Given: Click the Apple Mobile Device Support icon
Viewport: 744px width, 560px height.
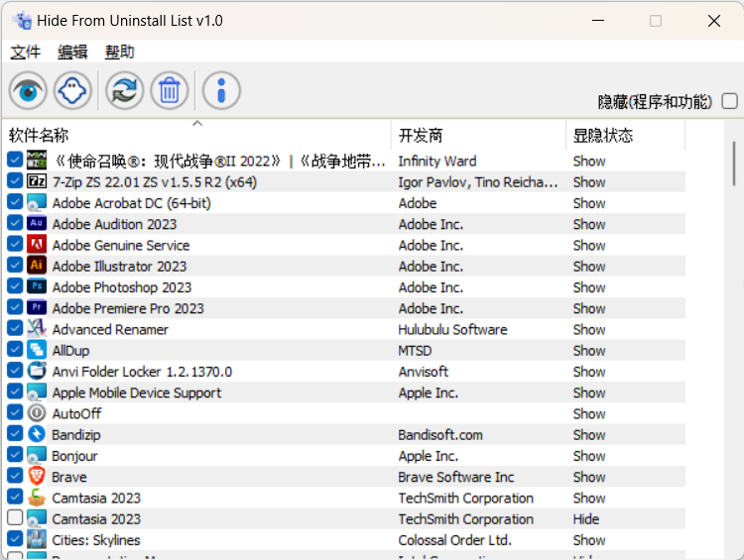Looking at the screenshot, I should click(37, 392).
